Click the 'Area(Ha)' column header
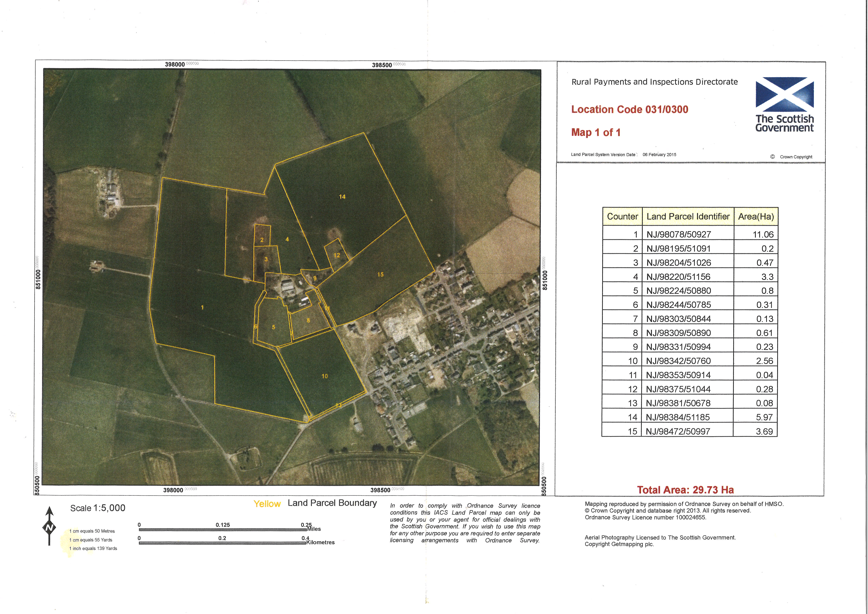The height and width of the screenshot is (614, 868). click(x=756, y=216)
